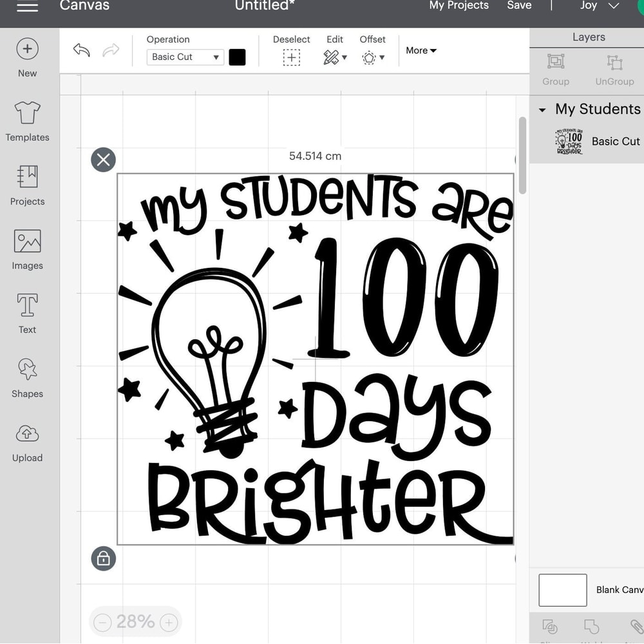Viewport: 644px width, 644px height.
Task: Select the Text tool
Action: (27, 313)
